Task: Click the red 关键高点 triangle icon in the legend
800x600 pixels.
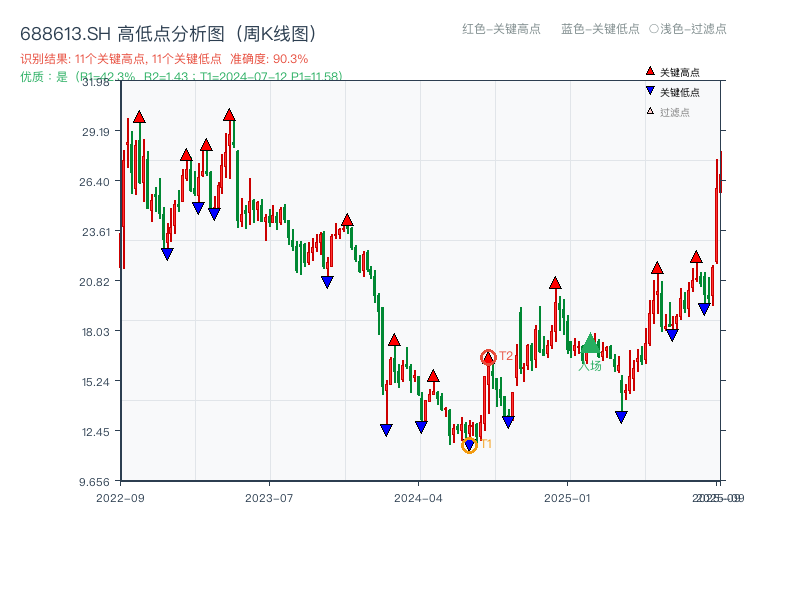Action: point(651,72)
